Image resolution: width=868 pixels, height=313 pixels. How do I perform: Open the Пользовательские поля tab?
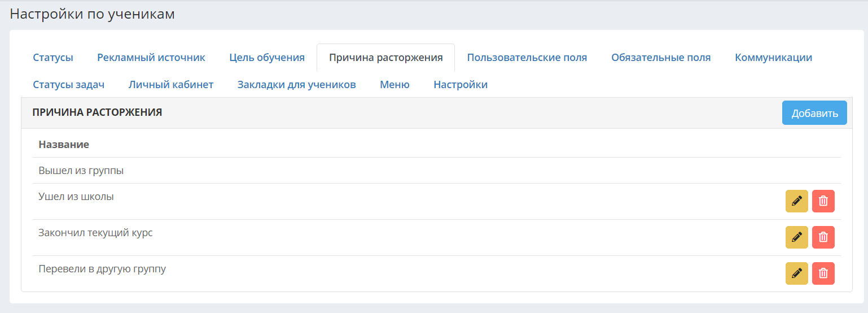(x=527, y=58)
